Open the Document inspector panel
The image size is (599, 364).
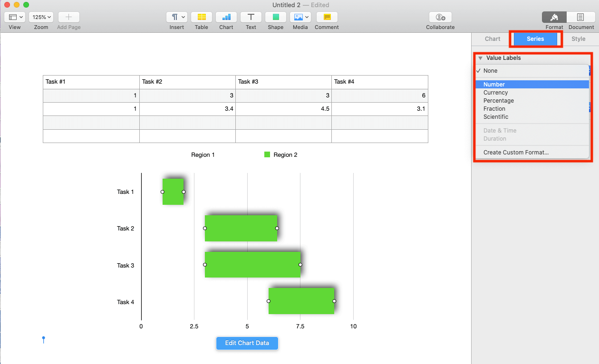[580, 17]
